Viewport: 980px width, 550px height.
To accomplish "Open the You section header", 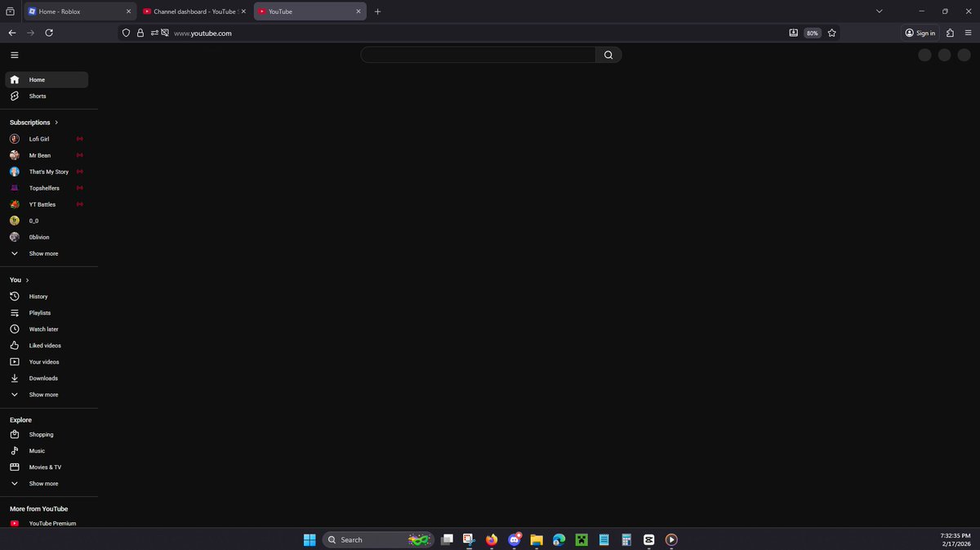I will click(x=19, y=279).
